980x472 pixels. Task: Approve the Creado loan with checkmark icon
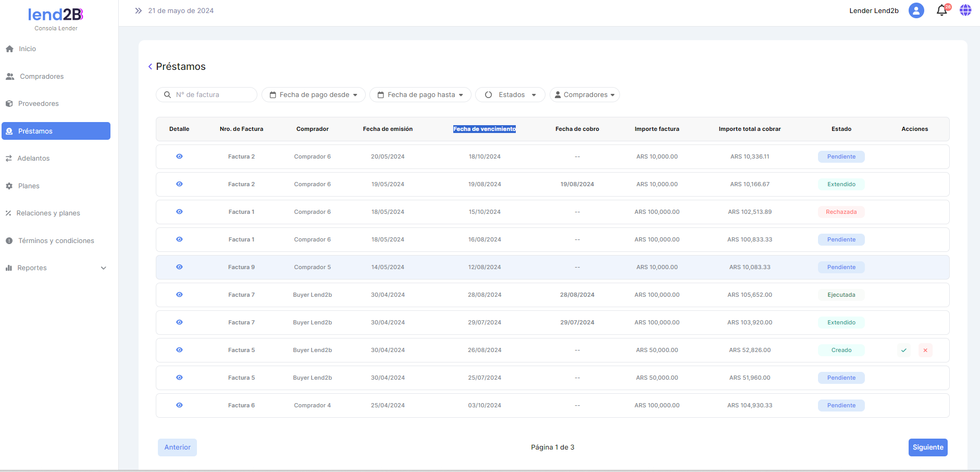(x=904, y=350)
